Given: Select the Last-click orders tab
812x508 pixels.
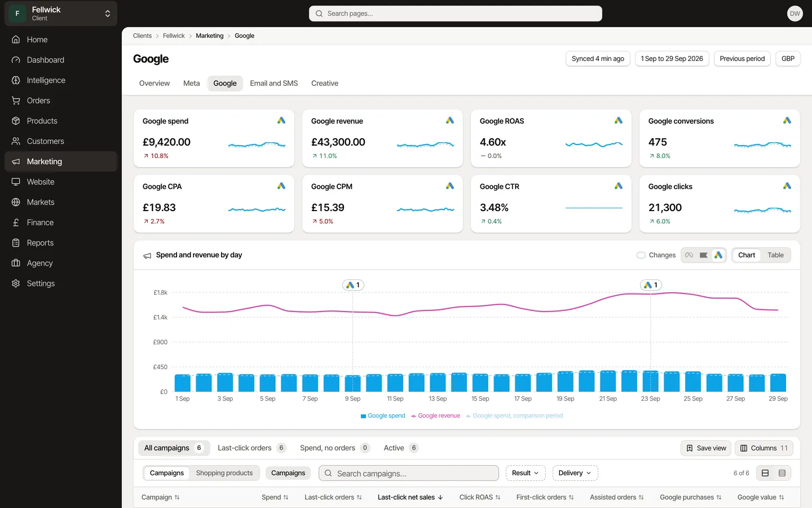Looking at the screenshot, I should click(x=251, y=448).
